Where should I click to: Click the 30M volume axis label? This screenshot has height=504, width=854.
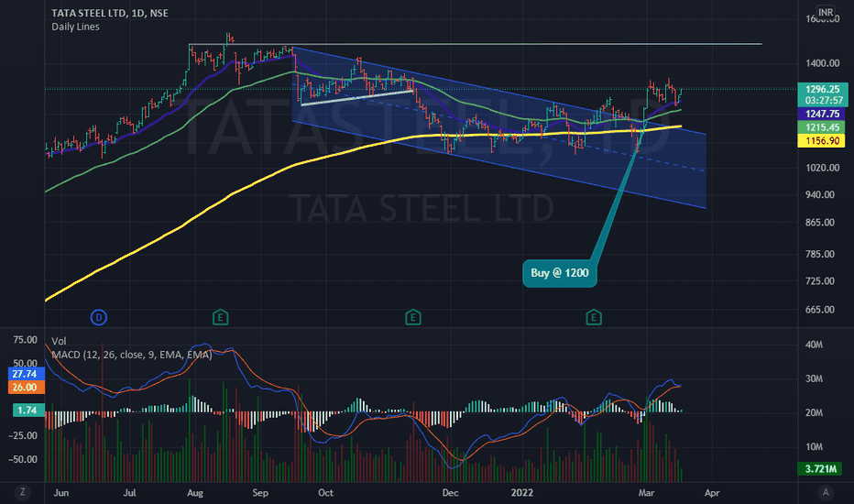point(815,378)
